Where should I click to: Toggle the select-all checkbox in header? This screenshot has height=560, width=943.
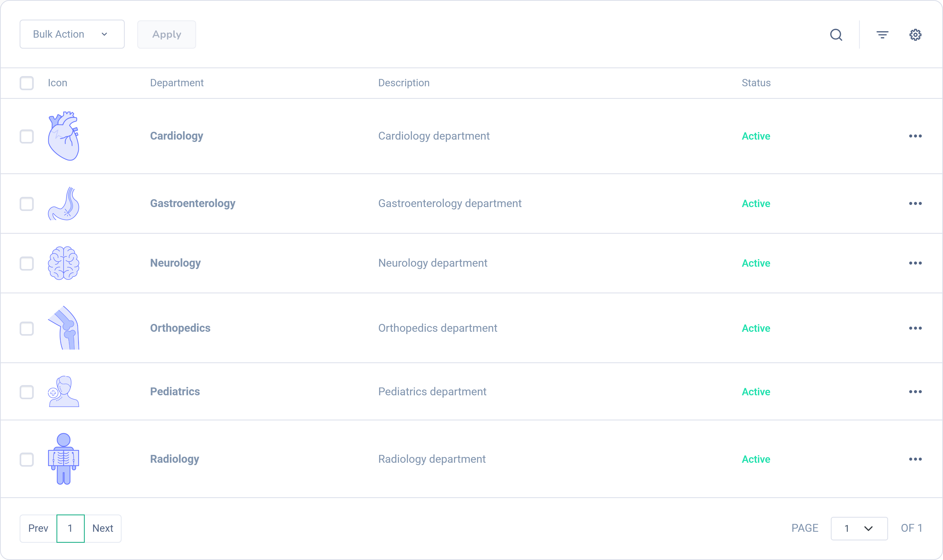point(27,83)
